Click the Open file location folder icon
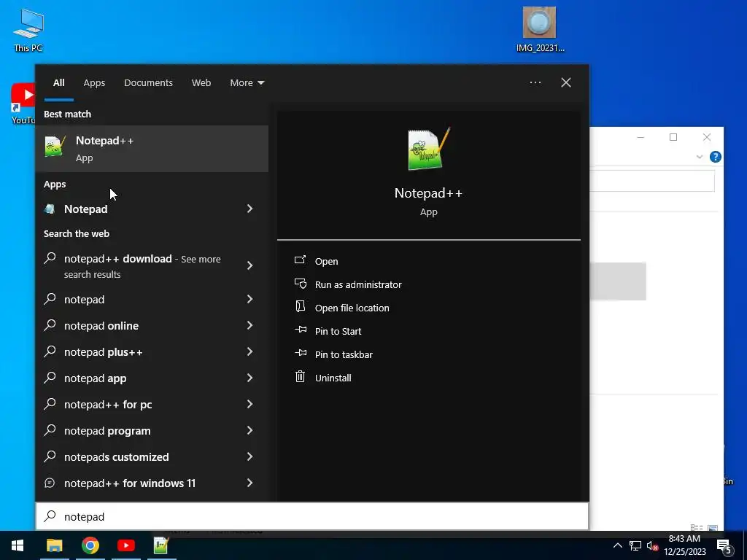Image resolution: width=747 pixels, height=560 pixels. [300, 306]
